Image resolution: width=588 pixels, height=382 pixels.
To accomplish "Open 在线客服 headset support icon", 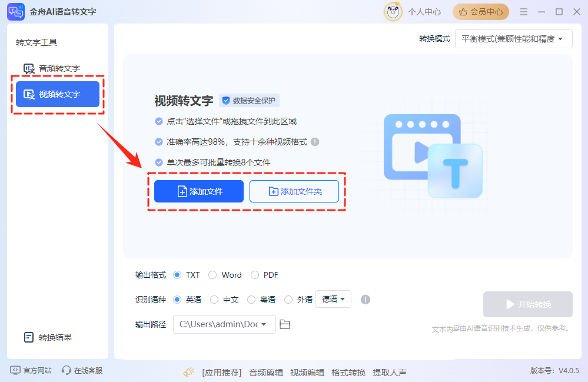I will pos(67,371).
